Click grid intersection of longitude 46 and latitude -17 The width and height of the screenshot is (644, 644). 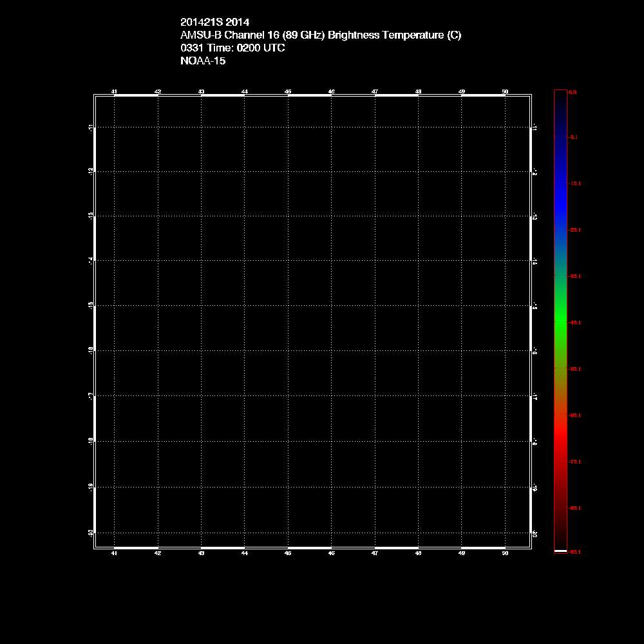[x=331, y=395]
